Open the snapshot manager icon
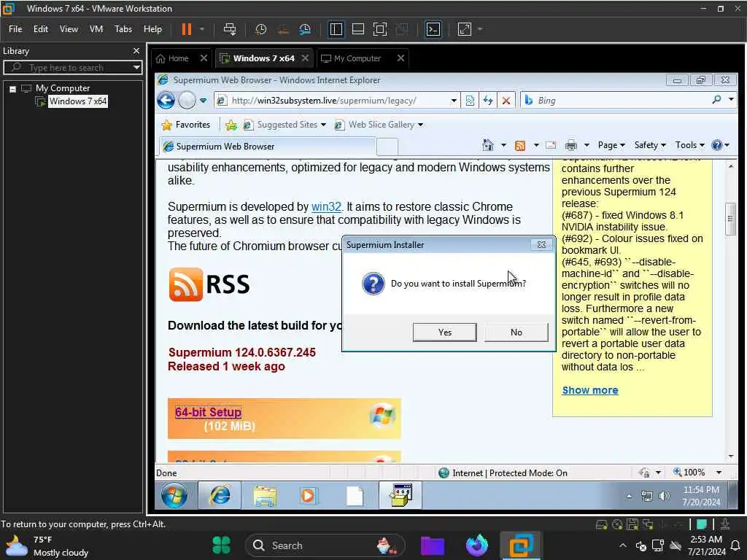The image size is (747, 560). (305, 29)
